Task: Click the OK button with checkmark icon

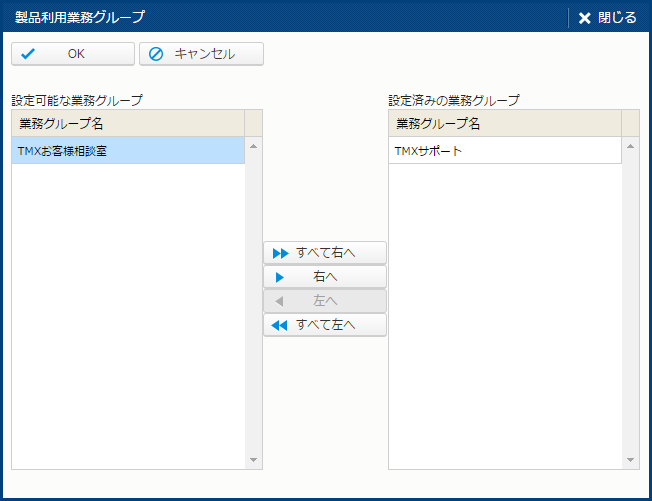Action: point(72,54)
